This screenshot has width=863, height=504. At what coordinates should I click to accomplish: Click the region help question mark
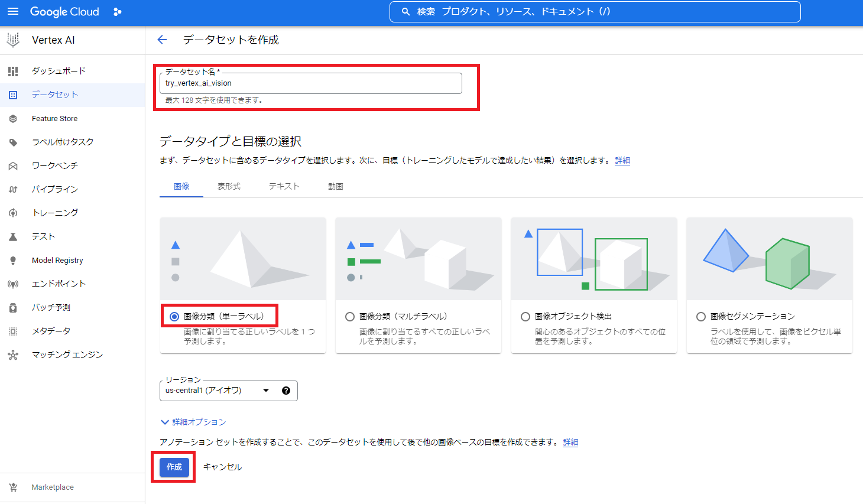pyautogui.click(x=286, y=391)
